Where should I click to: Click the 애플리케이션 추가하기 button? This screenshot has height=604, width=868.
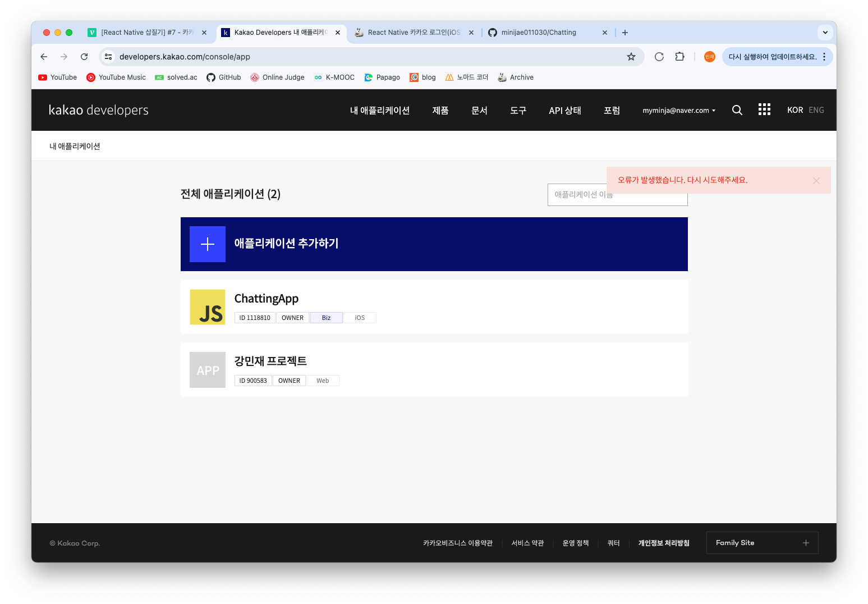(x=434, y=244)
